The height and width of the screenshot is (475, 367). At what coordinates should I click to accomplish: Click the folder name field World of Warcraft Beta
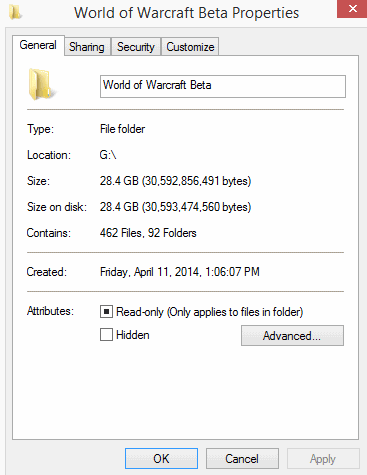[223, 86]
